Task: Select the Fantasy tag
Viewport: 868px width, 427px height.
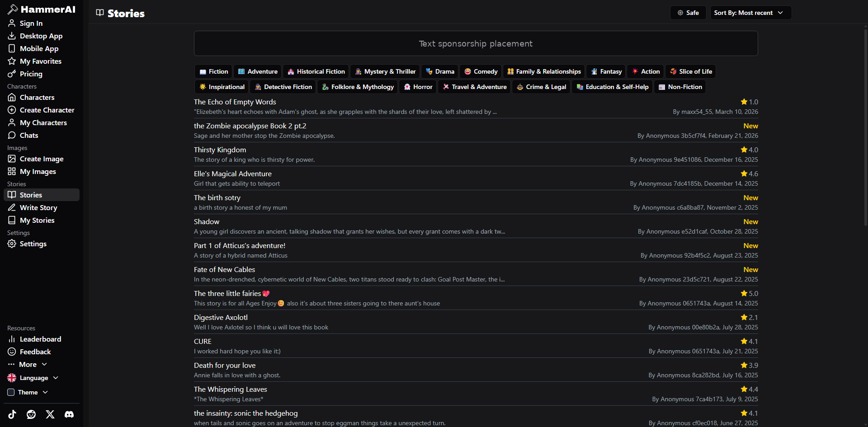Action: pyautogui.click(x=606, y=71)
